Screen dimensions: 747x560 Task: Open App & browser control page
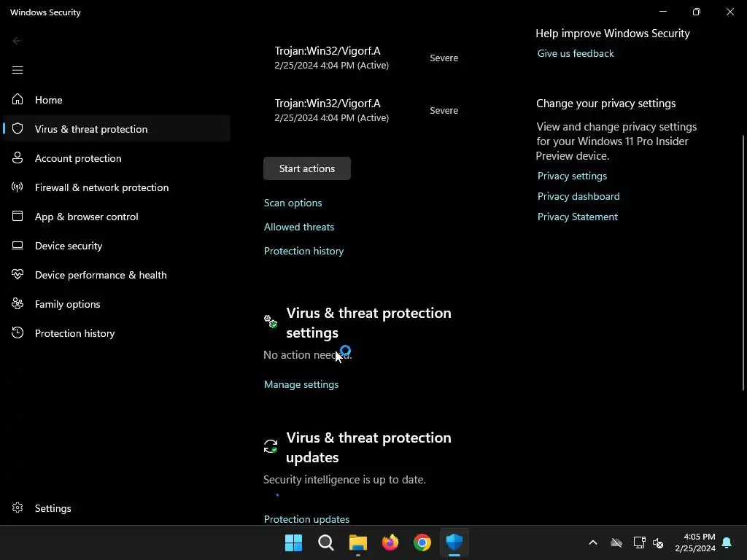coord(117,216)
